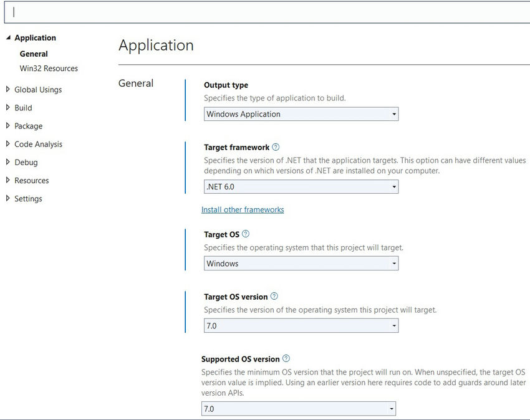
Task: Open the Target framework dropdown showing .NET 6.0
Action: [x=394, y=186]
